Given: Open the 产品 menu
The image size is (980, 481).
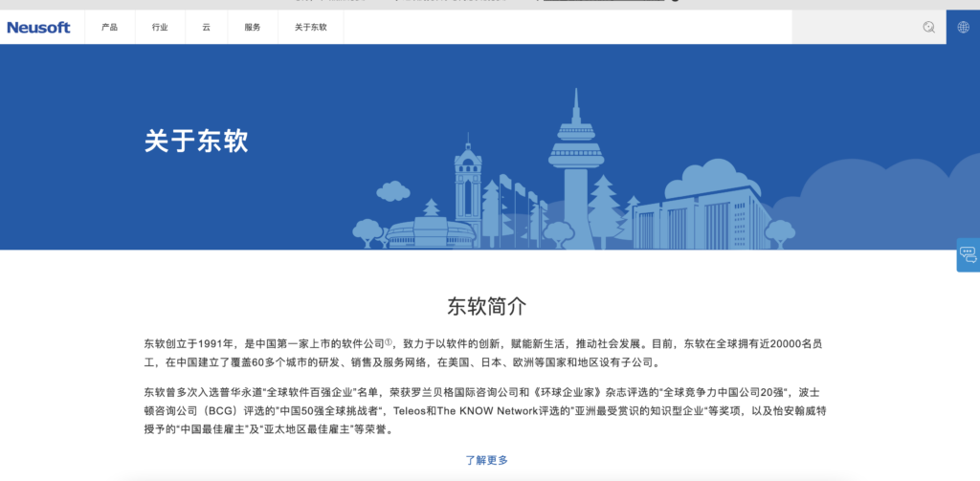Looking at the screenshot, I should coord(109,28).
